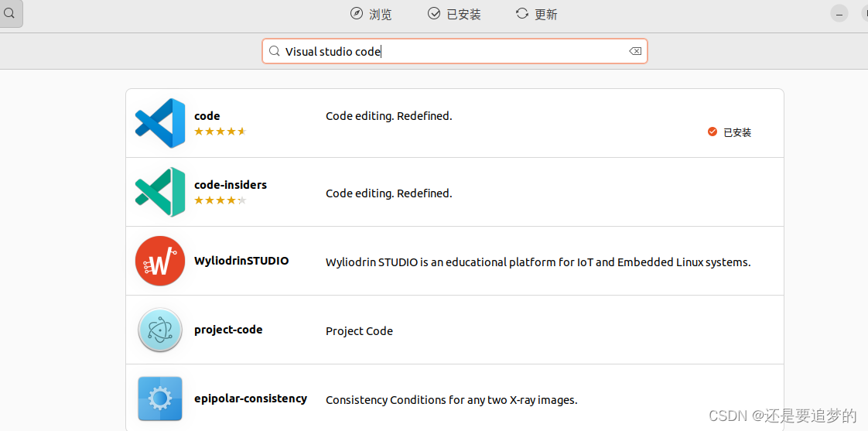Click the star rating of code-insiders

(x=220, y=200)
